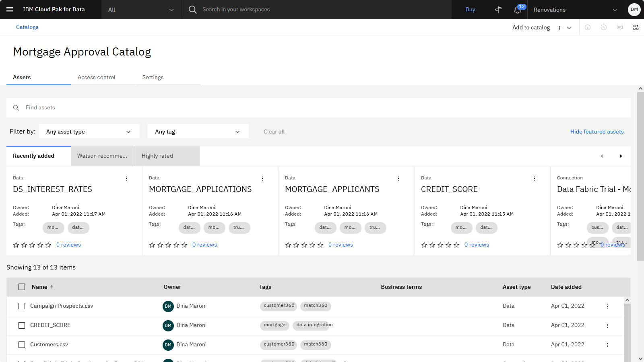Select the Watson recommended tab

[x=103, y=156]
